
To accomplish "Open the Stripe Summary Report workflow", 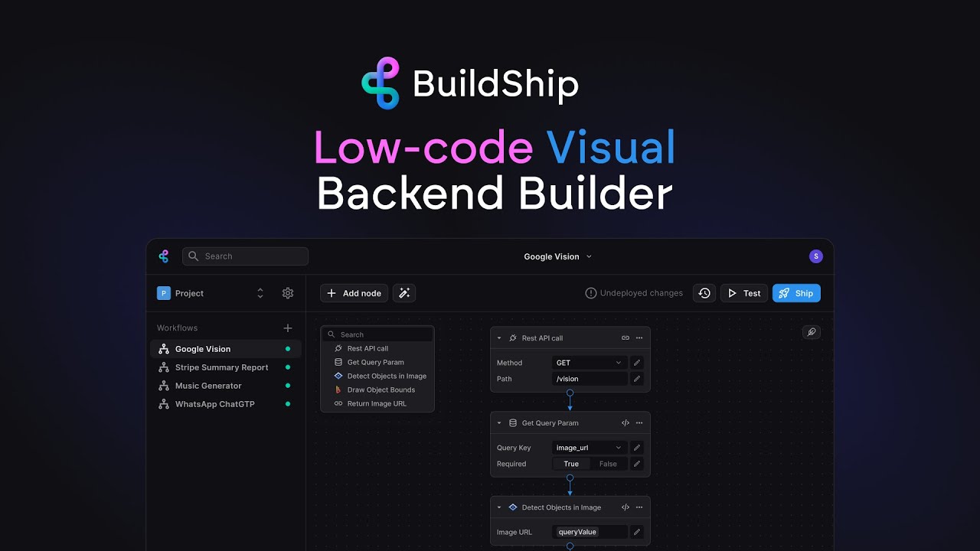I will coord(226,367).
